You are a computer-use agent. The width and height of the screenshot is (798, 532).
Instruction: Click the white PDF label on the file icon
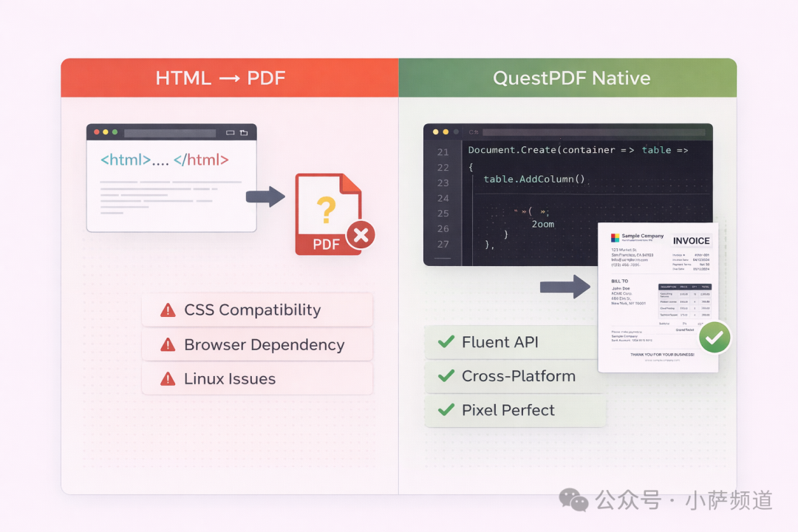(x=326, y=245)
